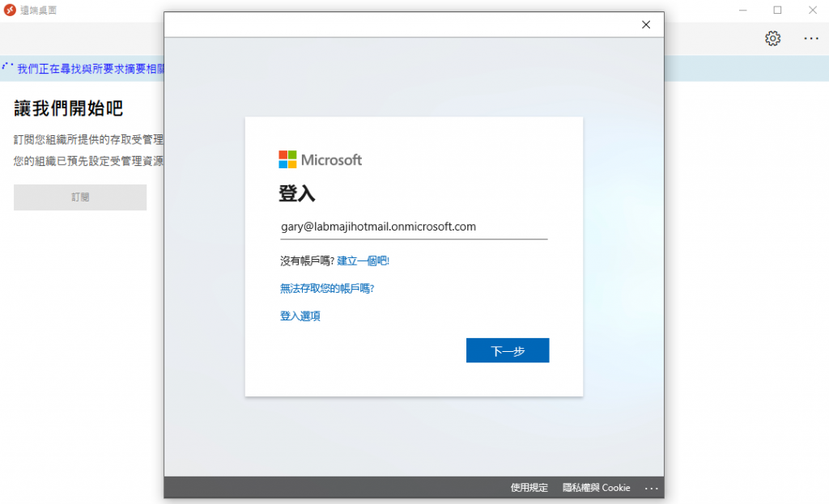Open the footer ellipsis more options
The height and width of the screenshot is (504, 829).
pos(652,488)
